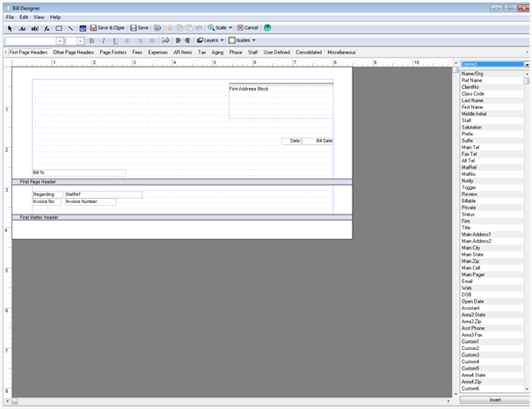Toggle italic formatting
Viewport: 532px width, 409px height.
click(x=104, y=40)
